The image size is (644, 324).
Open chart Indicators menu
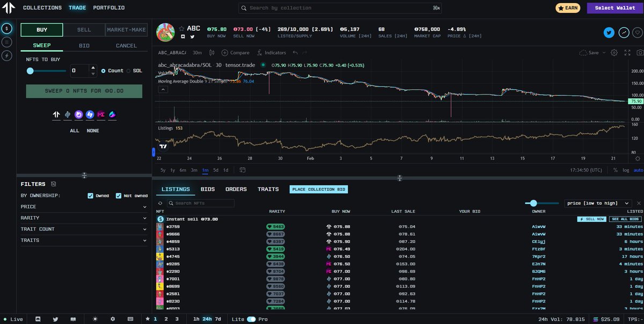click(272, 53)
